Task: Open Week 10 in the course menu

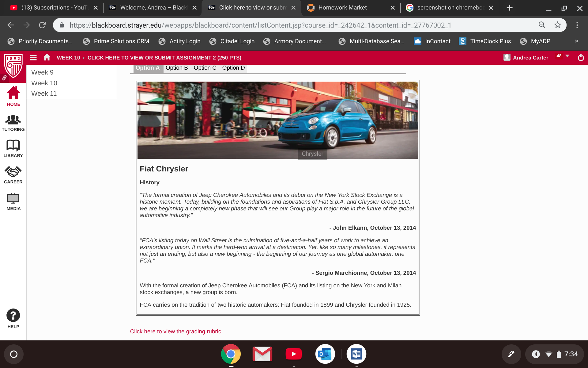Action: 44,83
